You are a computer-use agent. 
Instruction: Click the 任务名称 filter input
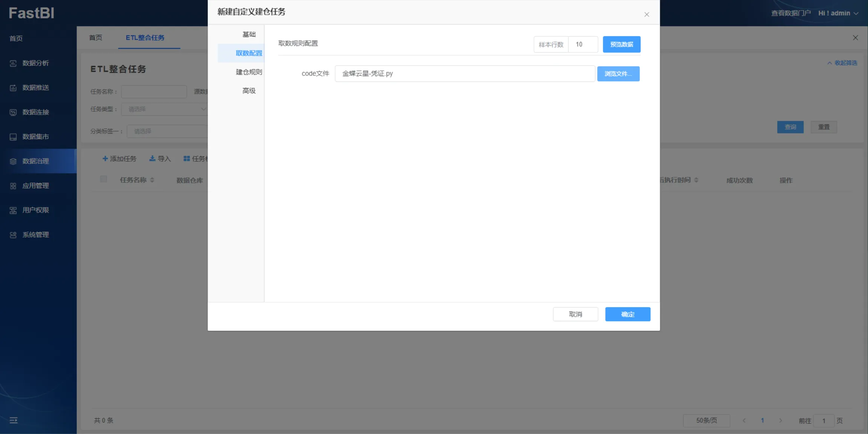pos(154,92)
